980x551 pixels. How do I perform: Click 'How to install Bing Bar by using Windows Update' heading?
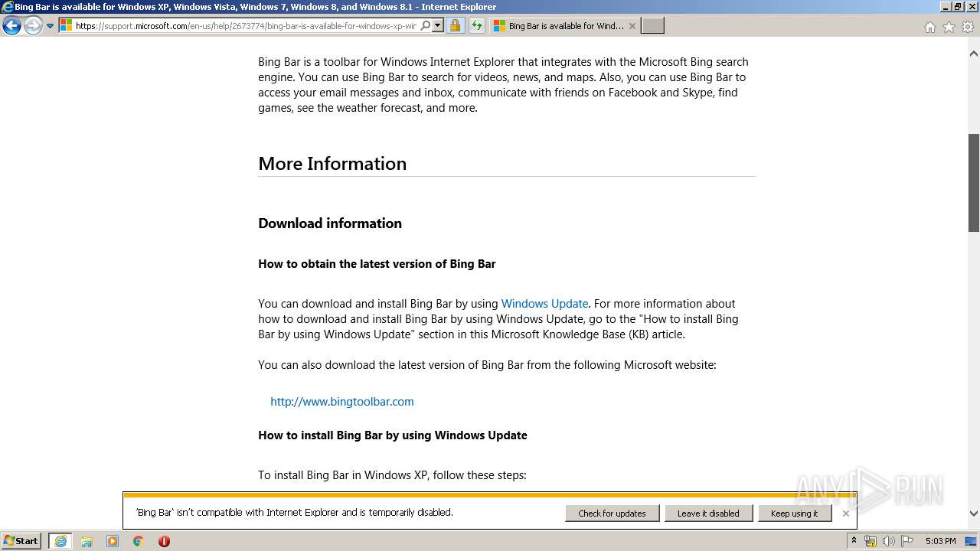[x=393, y=435]
